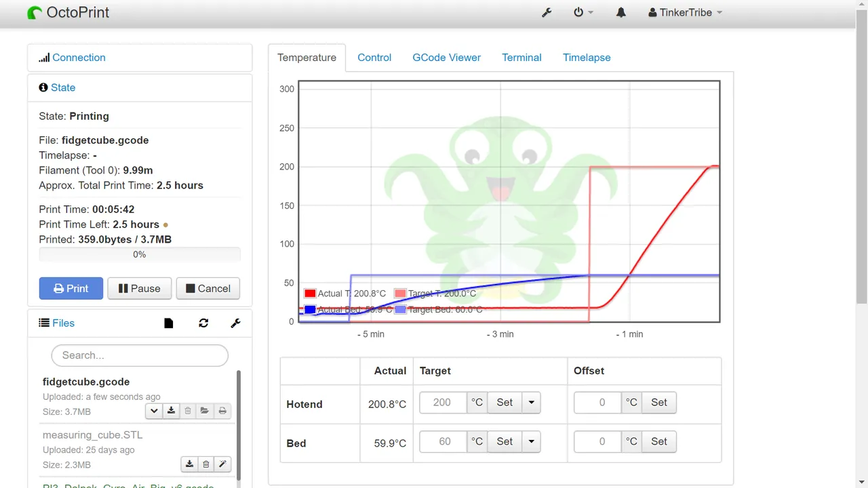Viewport: 868px width, 488px height.
Task: Download fidgetcube.gcode
Action: [x=172, y=411]
